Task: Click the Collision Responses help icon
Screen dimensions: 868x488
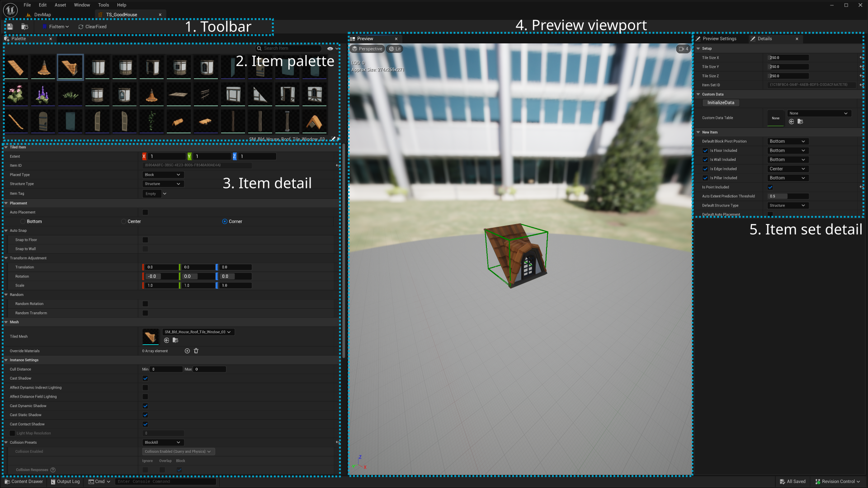Action: (x=53, y=470)
